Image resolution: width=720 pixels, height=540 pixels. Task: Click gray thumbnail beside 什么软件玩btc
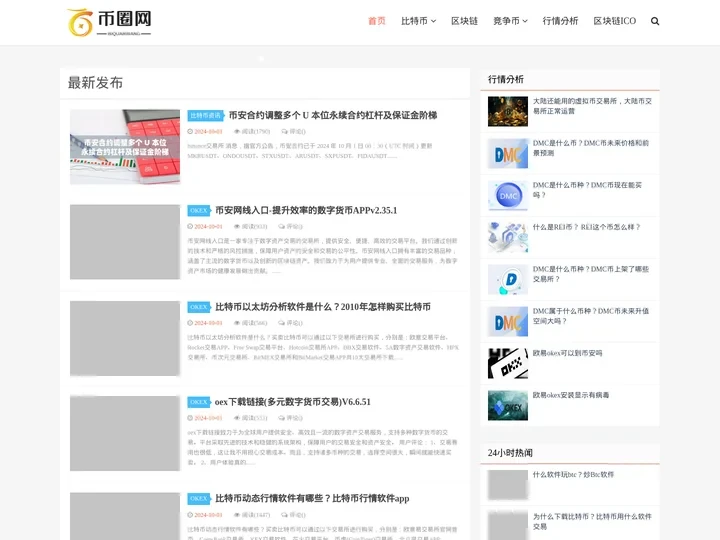point(508,485)
